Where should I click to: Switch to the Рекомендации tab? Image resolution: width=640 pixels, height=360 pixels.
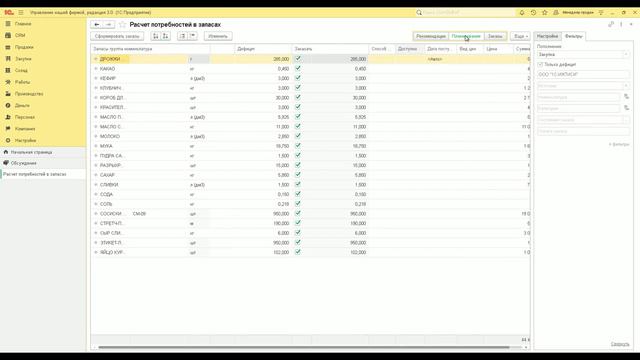pyautogui.click(x=431, y=36)
